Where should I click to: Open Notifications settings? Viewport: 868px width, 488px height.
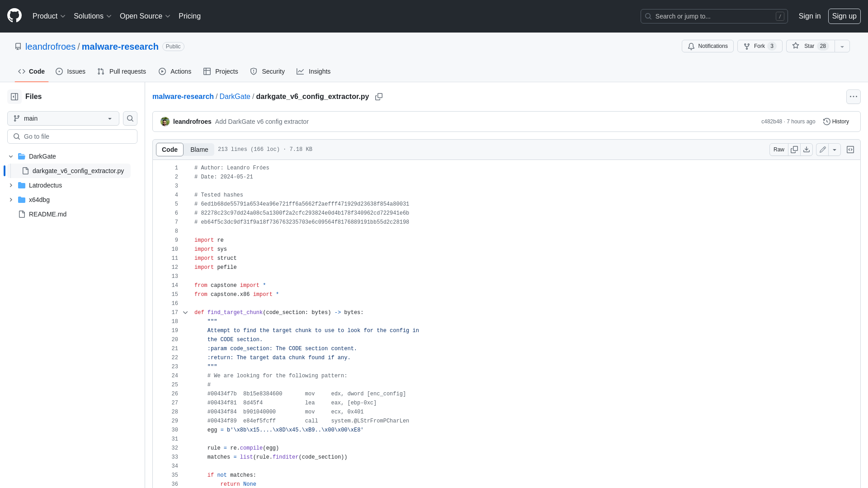click(708, 46)
